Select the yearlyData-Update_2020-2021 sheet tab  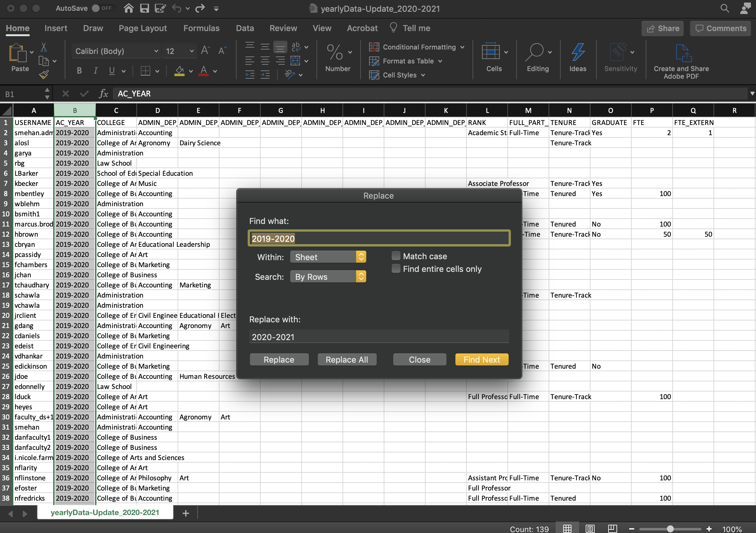pos(105,513)
